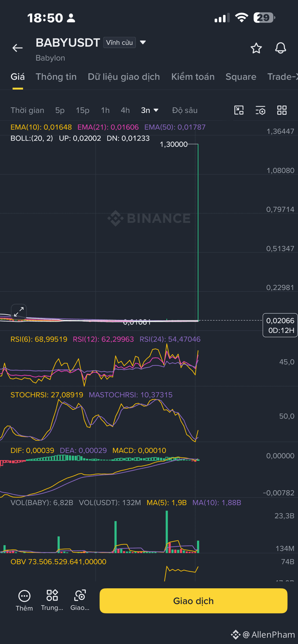
Task: Switch to Dữ liệu giao dịch tab
Action: point(124,77)
